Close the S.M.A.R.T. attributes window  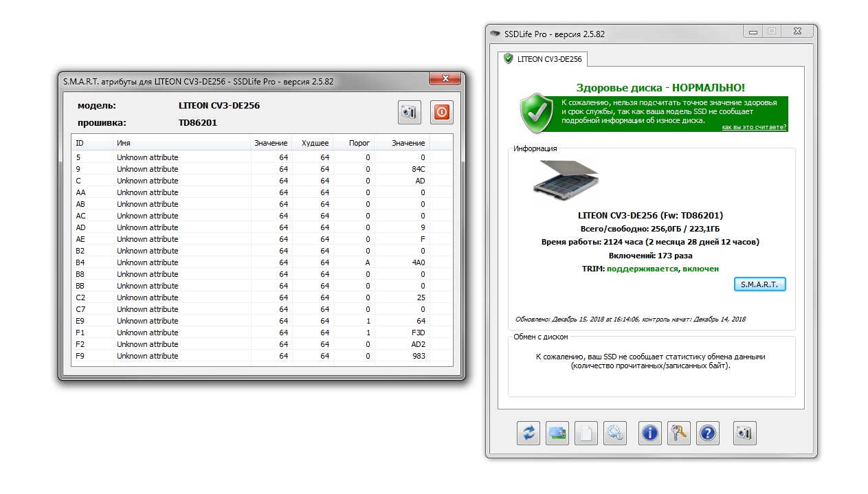tap(445, 79)
